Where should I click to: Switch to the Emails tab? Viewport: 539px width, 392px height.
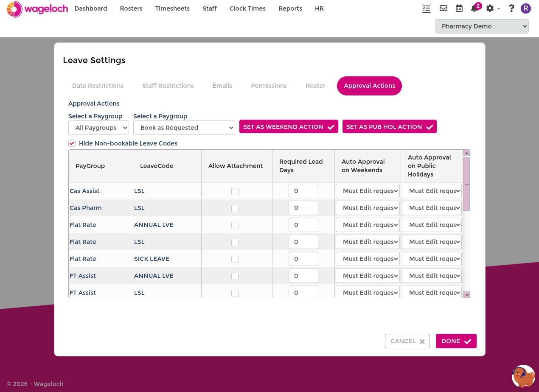pos(222,86)
